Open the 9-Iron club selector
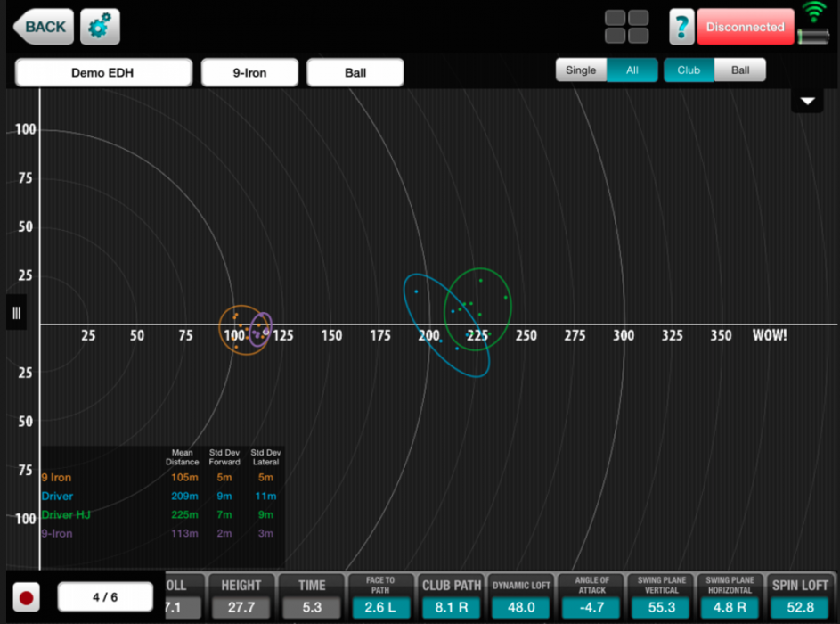 click(249, 72)
